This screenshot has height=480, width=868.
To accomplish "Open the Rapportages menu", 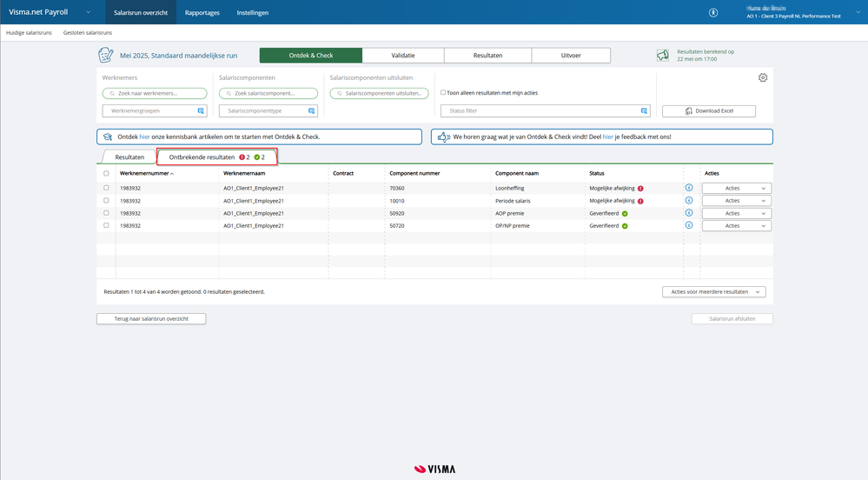I will (x=202, y=13).
